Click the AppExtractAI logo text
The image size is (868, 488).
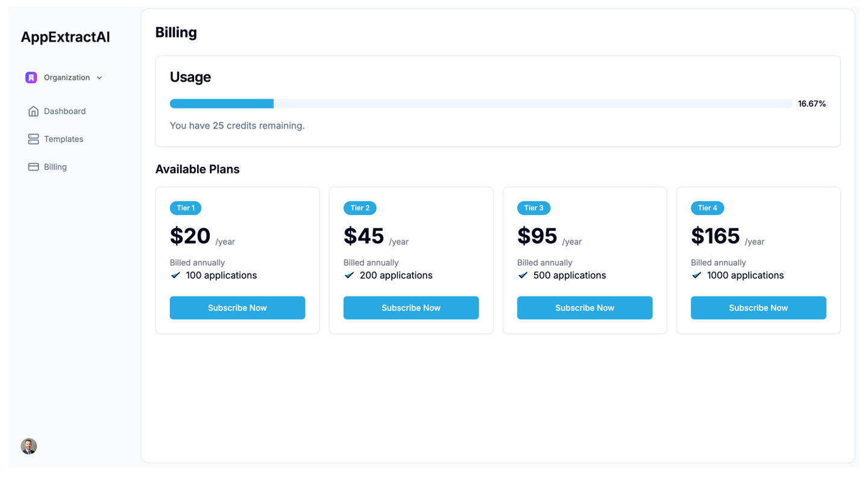click(65, 37)
